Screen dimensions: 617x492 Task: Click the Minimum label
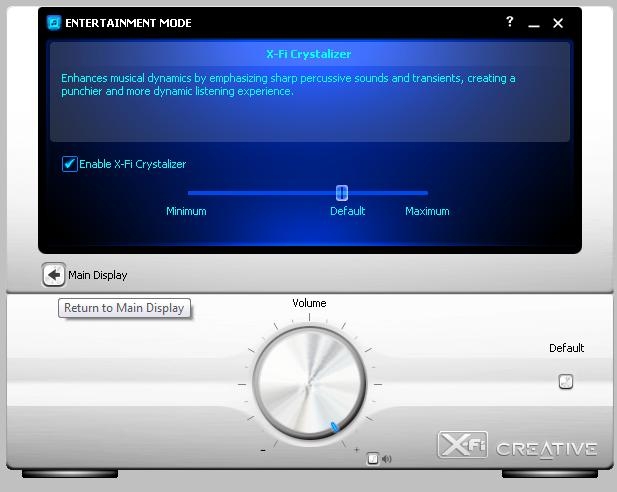186,211
